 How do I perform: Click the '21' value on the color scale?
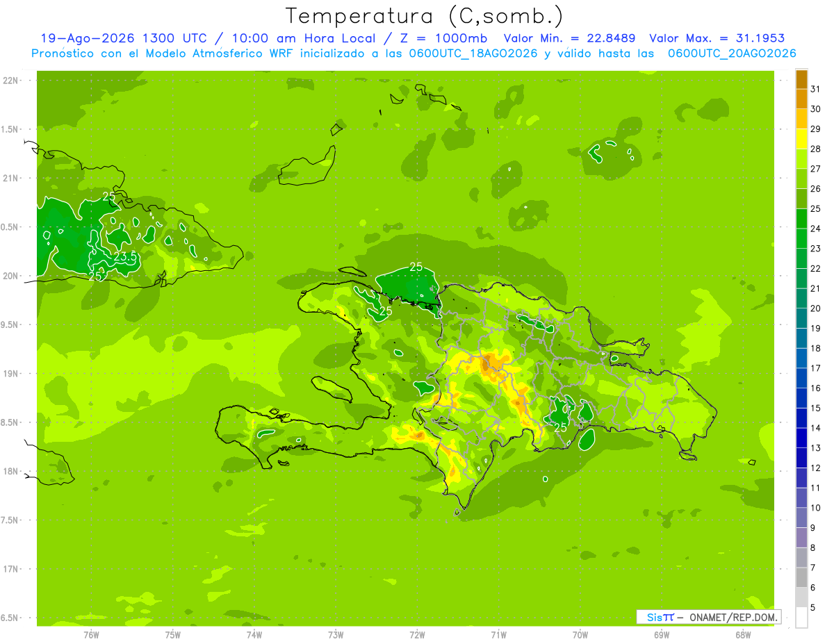[816, 289]
